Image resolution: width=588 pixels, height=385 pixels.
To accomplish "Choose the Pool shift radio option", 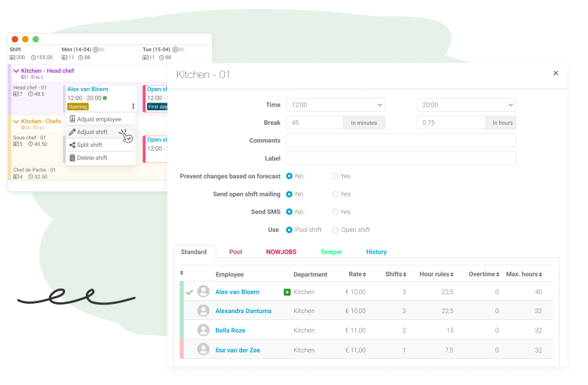I will pyautogui.click(x=289, y=230).
